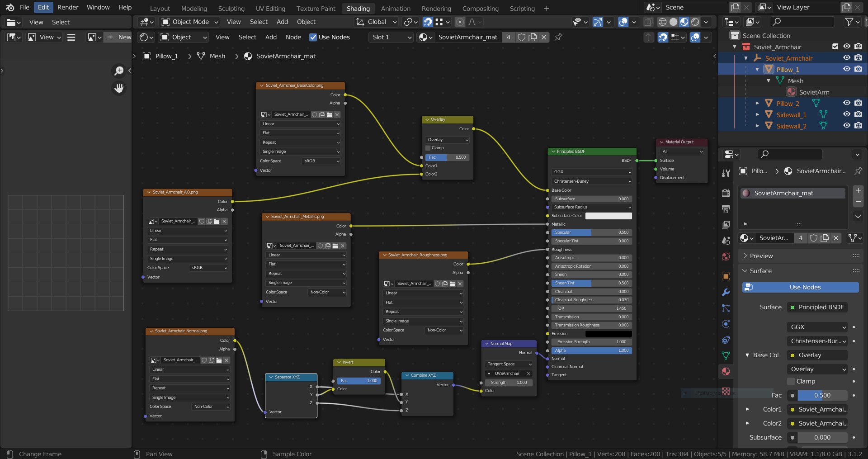Expand the Preview panel in material properties
The height and width of the screenshot is (459, 868).
pyautogui.click(x=801, y=256)
